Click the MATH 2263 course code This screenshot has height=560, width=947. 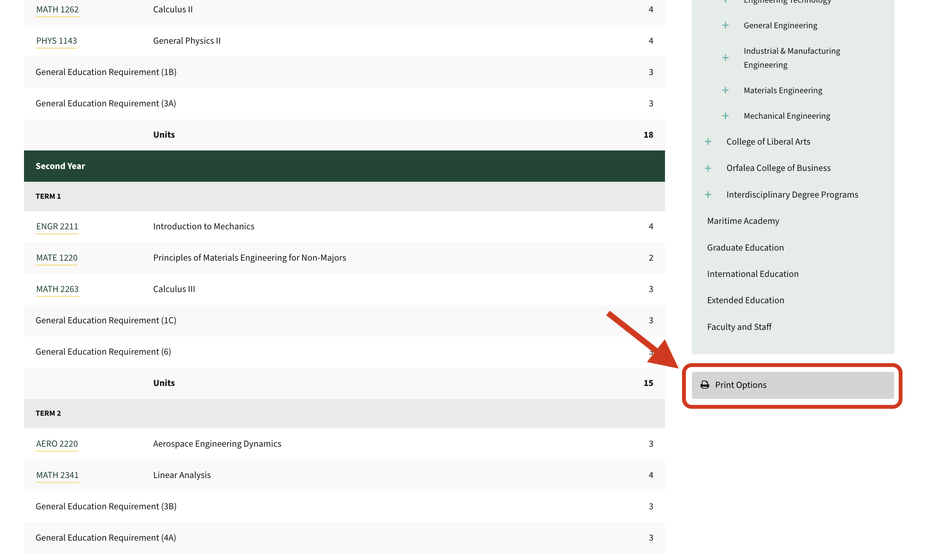pos(57,289)
